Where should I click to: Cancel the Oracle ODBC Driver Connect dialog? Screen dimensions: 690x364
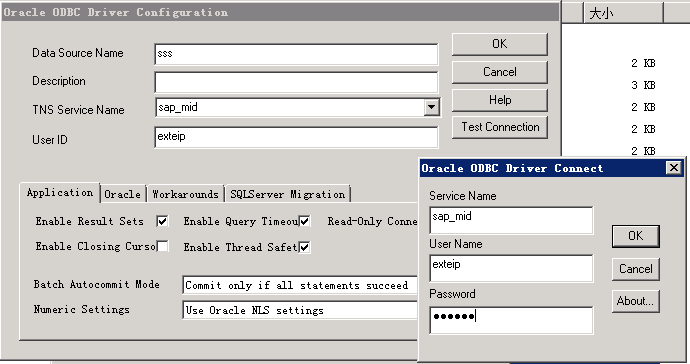click(x=635, y=269)
